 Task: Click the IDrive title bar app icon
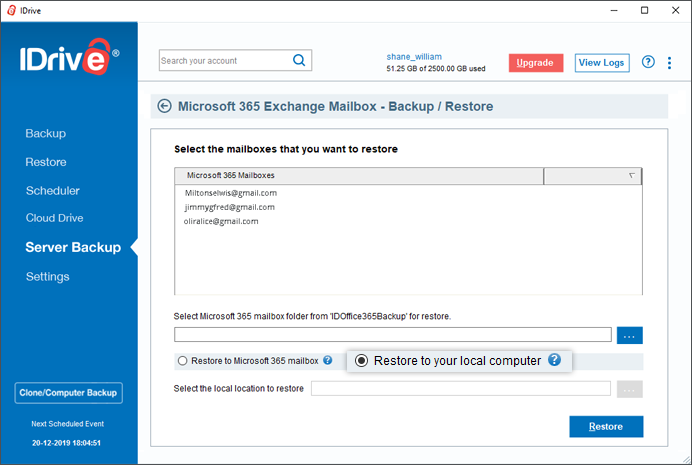pos(11,10)
